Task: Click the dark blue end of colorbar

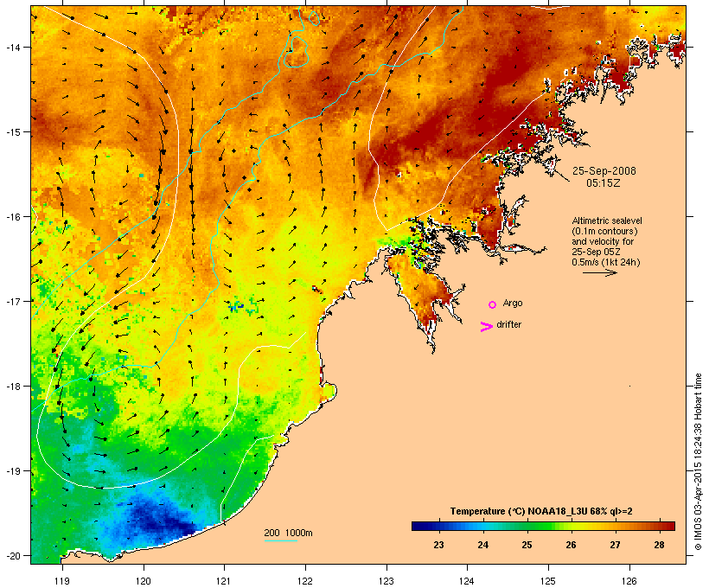Action: 418,526
